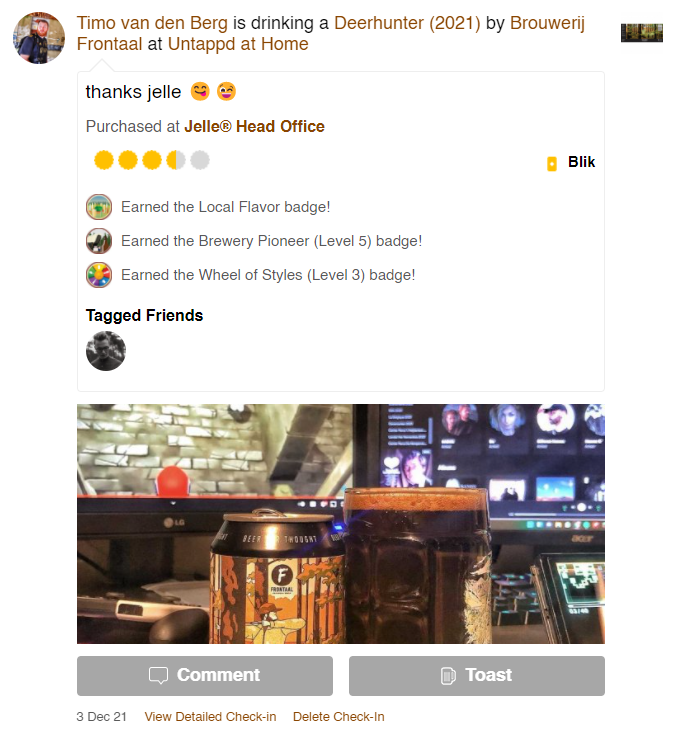Open the Untappd at Home venue link
This screenshot has width=681, height=735.
tap(238, 44)
